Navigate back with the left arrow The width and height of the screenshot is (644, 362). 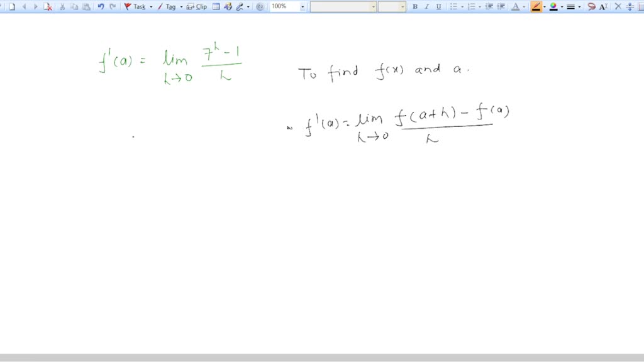[x=23, y=6]
